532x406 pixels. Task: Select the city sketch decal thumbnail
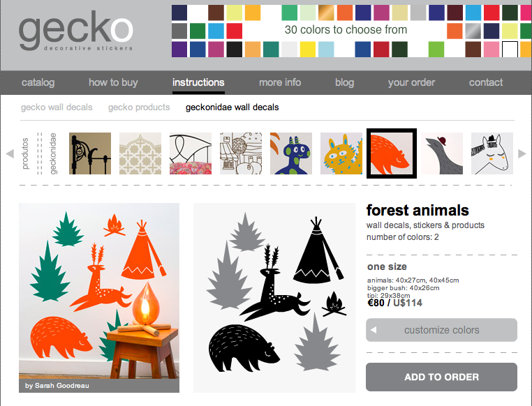(241, 153)
